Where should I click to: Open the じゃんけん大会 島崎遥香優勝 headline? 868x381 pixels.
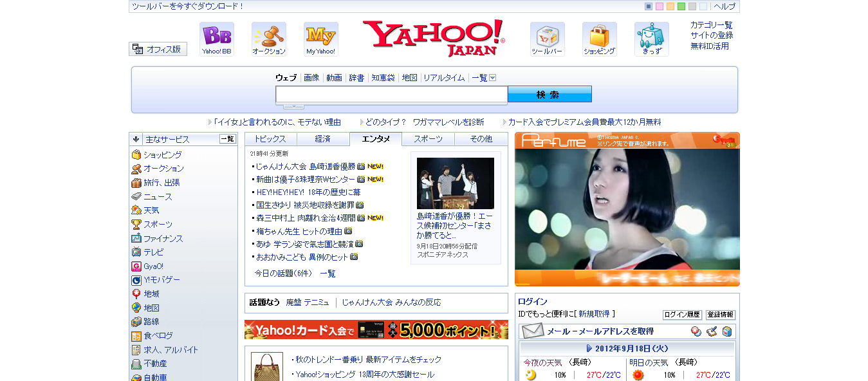pos(306,167)
